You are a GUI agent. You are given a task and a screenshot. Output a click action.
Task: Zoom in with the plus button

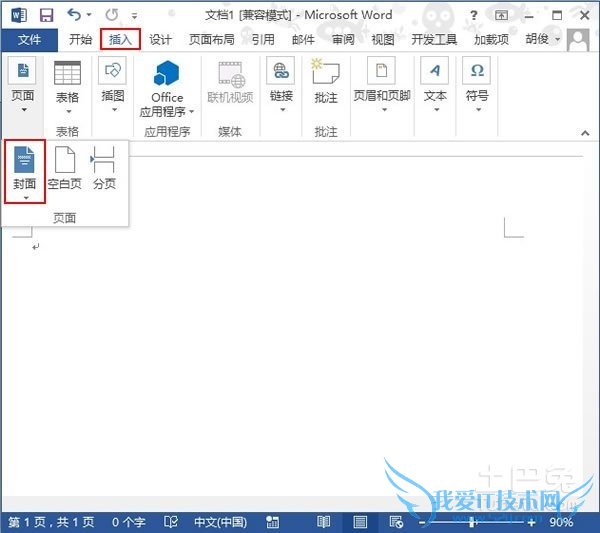click(x=531, y=523)
